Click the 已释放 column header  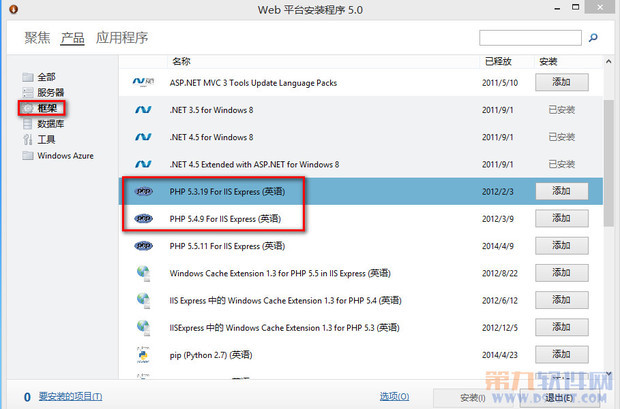click(x=498, y=61)
